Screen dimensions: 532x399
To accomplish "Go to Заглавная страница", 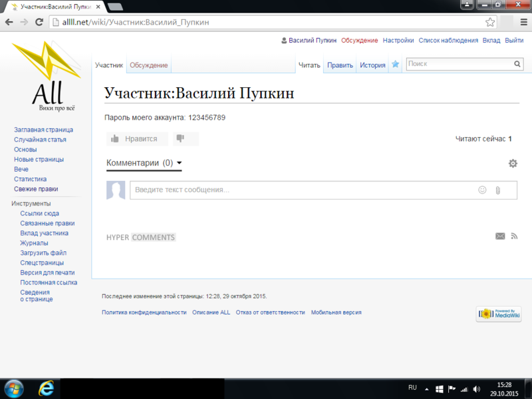I will click(43, 130).
